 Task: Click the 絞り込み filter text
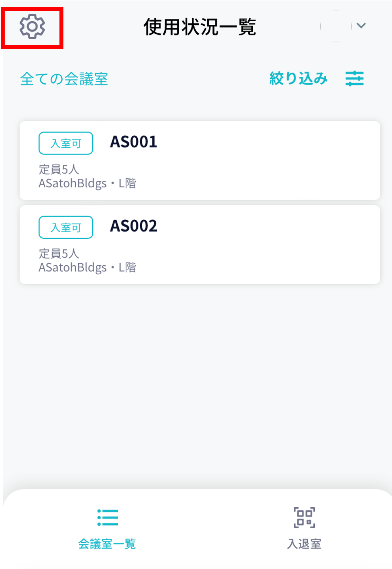(298, 79)
